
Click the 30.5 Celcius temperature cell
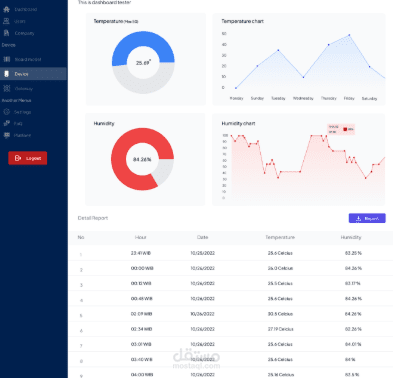click(280, 314)
